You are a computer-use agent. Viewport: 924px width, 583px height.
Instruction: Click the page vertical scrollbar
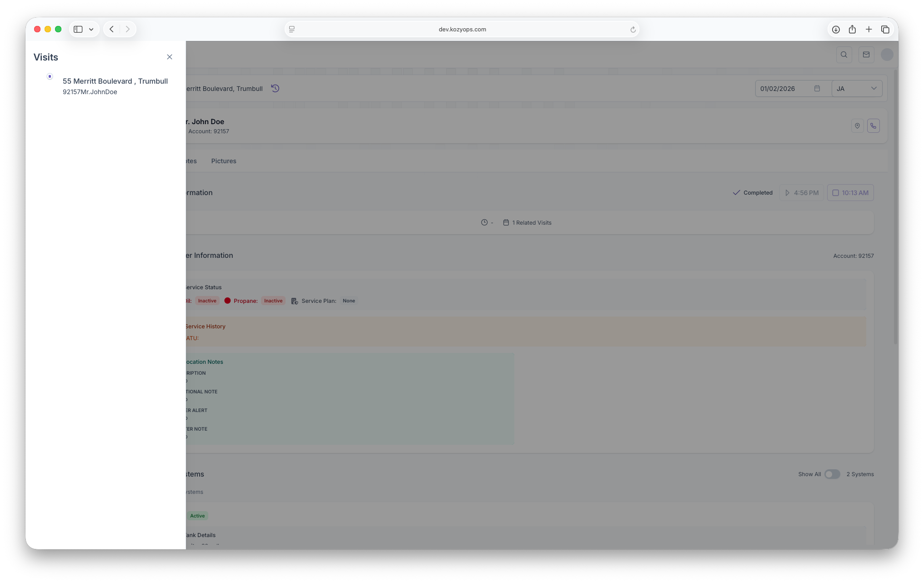point(895,207)
